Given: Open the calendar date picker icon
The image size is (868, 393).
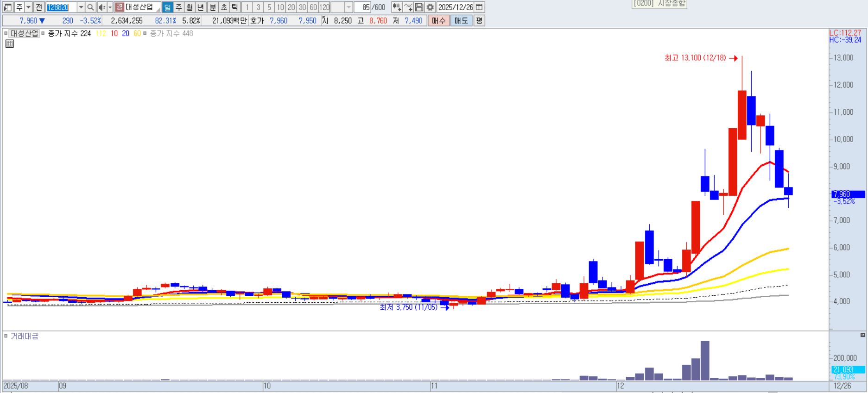Looking at the screenshot, I should pyautogui.click(x=480, y=7).
